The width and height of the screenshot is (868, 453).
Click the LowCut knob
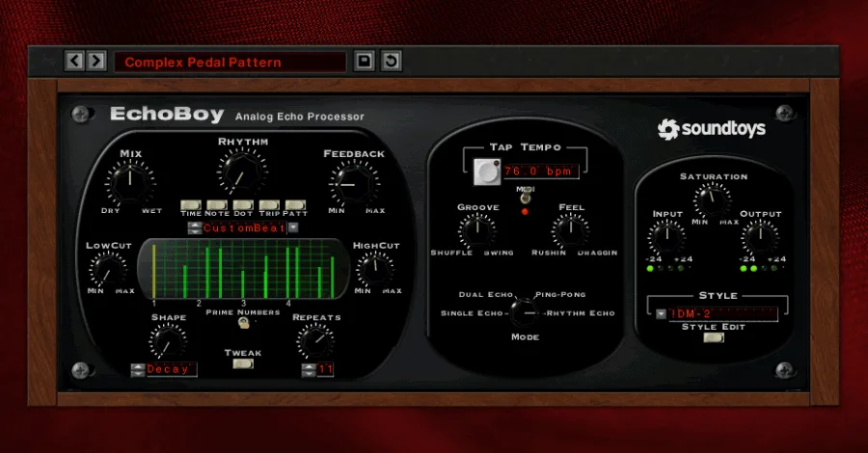click(108, 270)
